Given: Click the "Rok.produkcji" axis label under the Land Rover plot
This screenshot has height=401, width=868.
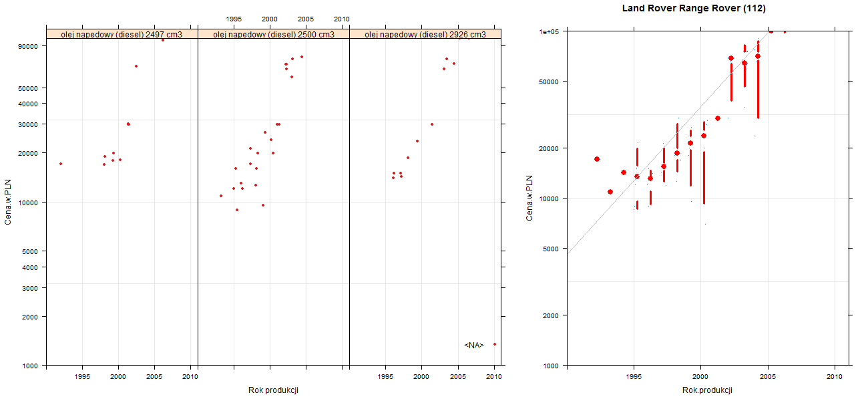Looking at the screenshot, I should (708, 390).
